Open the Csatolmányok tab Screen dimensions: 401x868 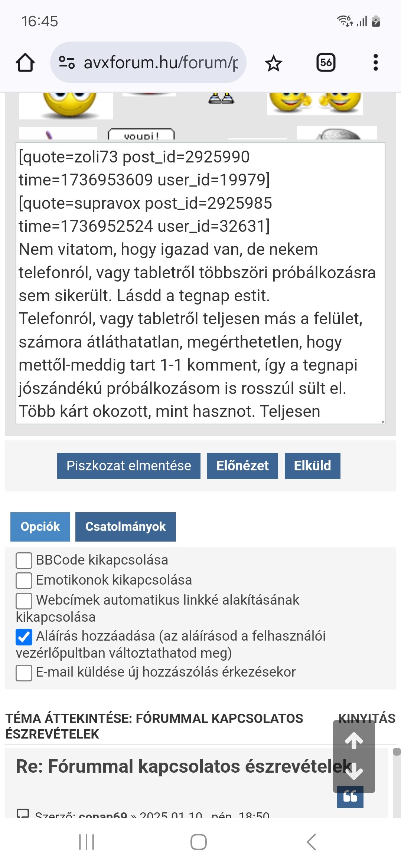tap(125, 527)
